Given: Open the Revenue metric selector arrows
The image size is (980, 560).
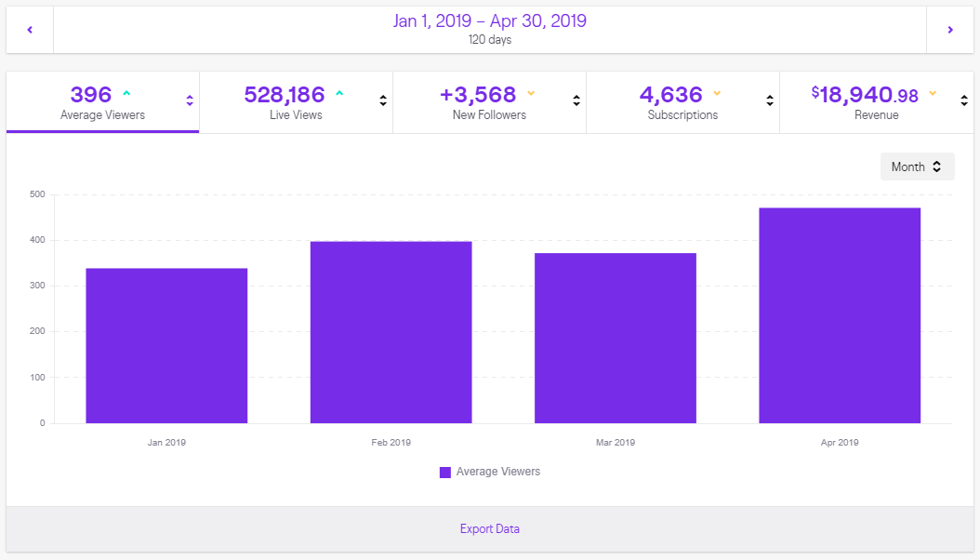Looking at the screenshot, I should click(x=964, y=101).
